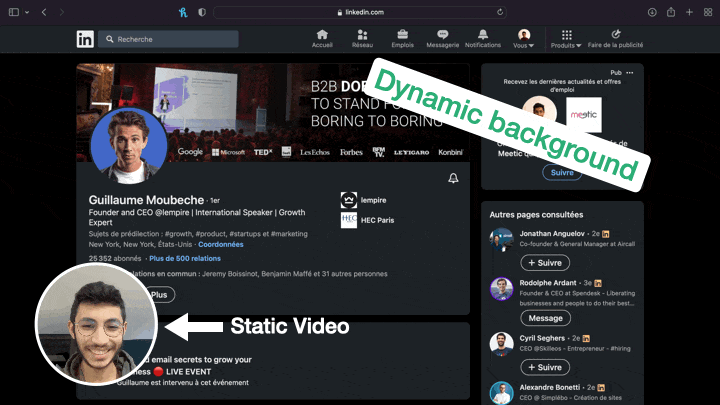Open Messagerie messaging

pos(442,39)
